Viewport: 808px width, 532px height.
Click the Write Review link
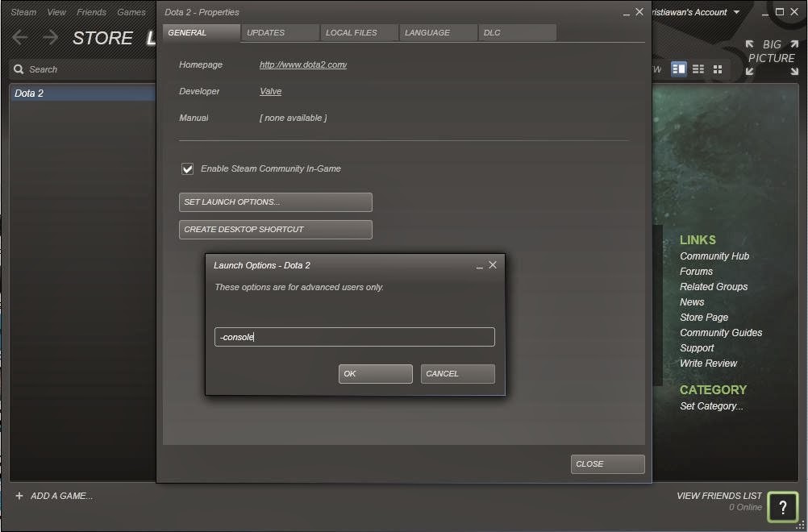(709, 363)
